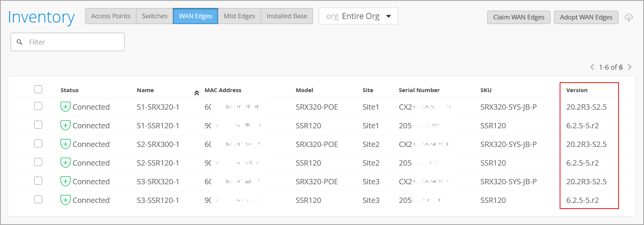The height and width of the screenshot is (225, 644).
Task: Click S1-SRX320-1 connected shield status icon
Action: (x=65, y=107)
